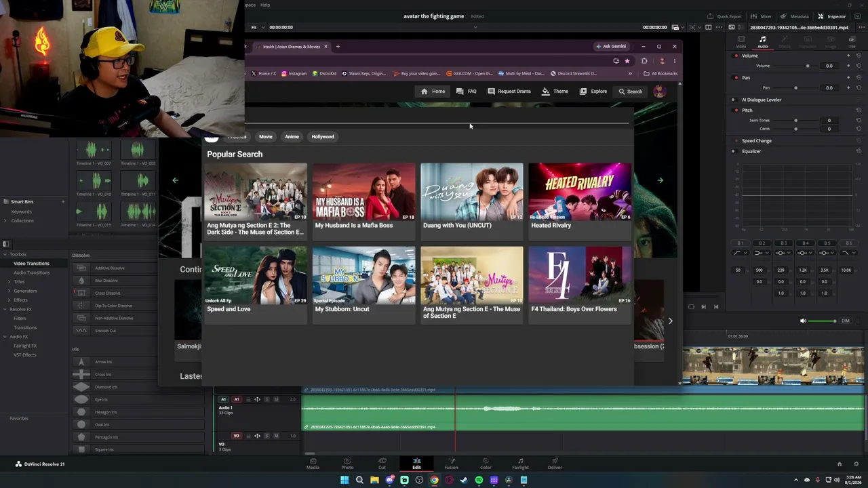Open the FAQ link on kisskh
Image resolution: width=868 pixels, height=488 pixels.
[467, 91]
